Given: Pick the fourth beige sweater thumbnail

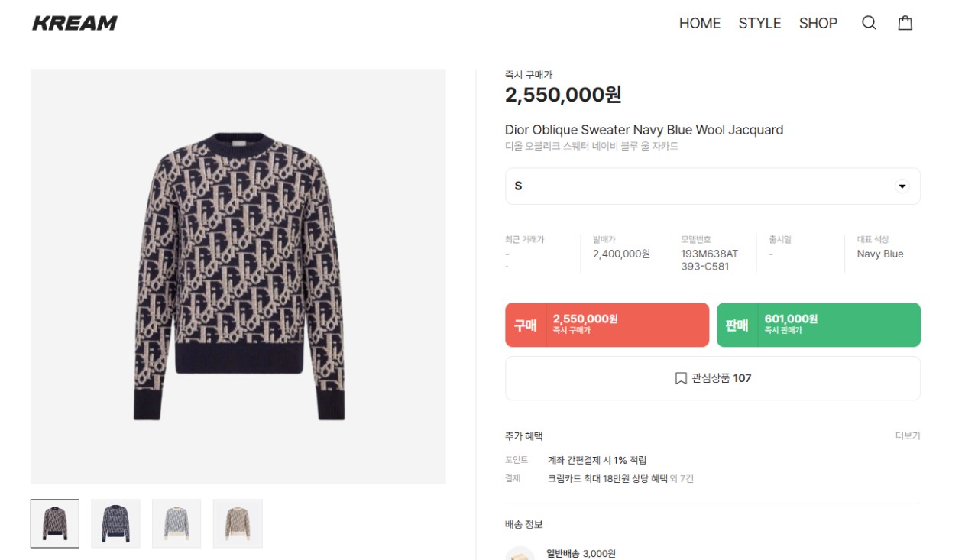Looking at the screenshot, I should tap(238, 523).
